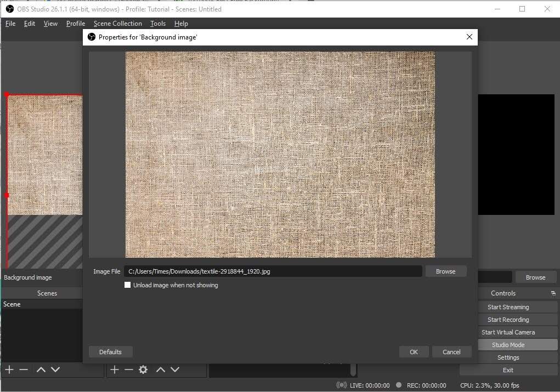Add a new source via the plus icon
The image size is (560, 392).
[114, 370]
